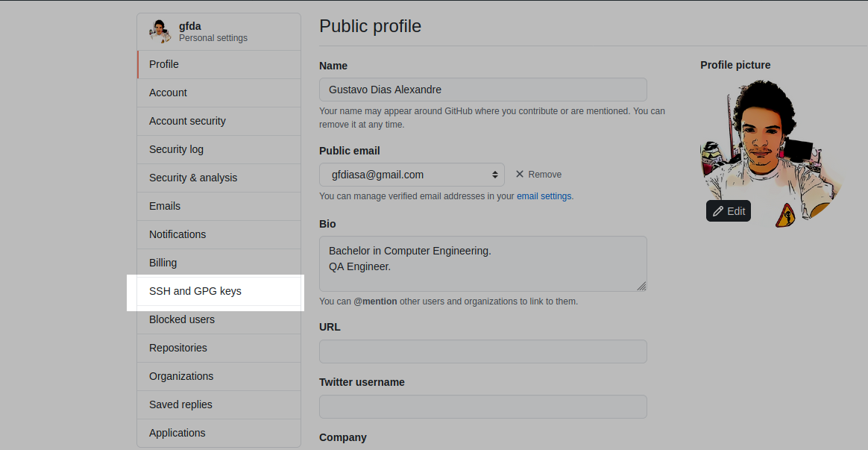
Task: Focus the URL input field
Action: 482,351
